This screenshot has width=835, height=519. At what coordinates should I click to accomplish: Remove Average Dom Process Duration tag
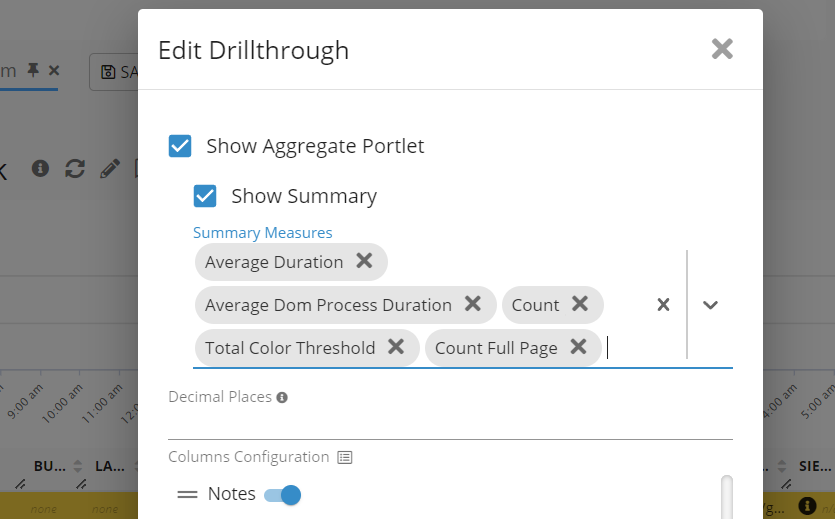tap(473, 304)
